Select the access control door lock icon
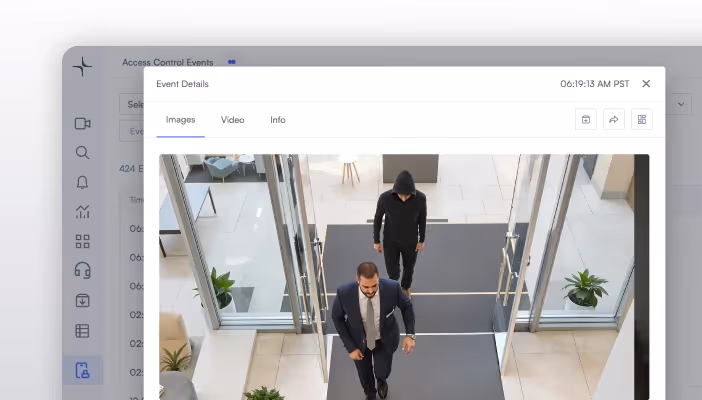This screenshot has width=702, height=400. point(82,370)
